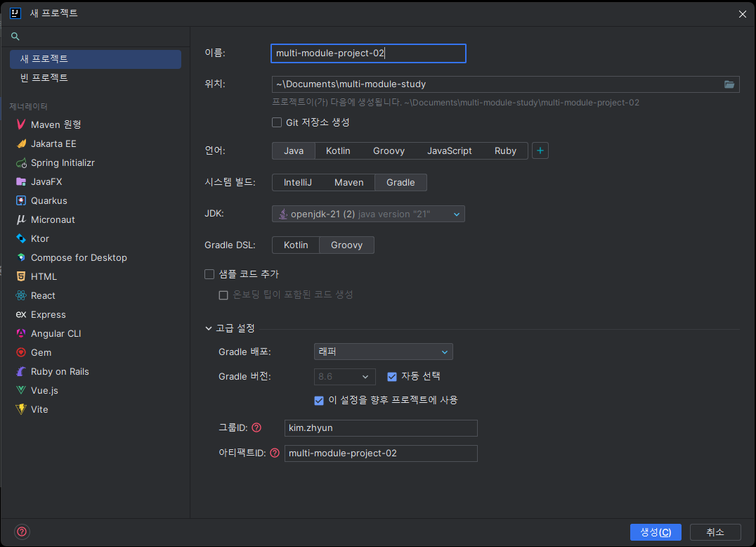This screenshot has width=756, height=547.
Task: Click the Spring Initializr label text
Action: [x=63, y=163]
